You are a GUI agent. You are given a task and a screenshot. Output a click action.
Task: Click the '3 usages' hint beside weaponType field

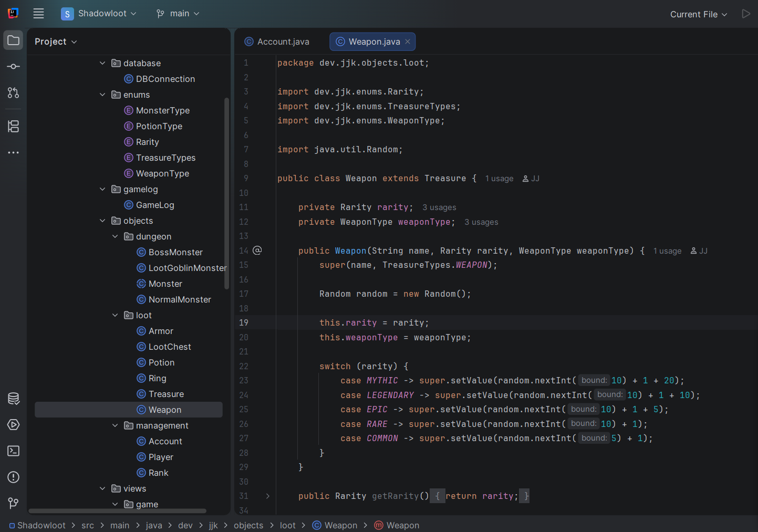point(481,222)
